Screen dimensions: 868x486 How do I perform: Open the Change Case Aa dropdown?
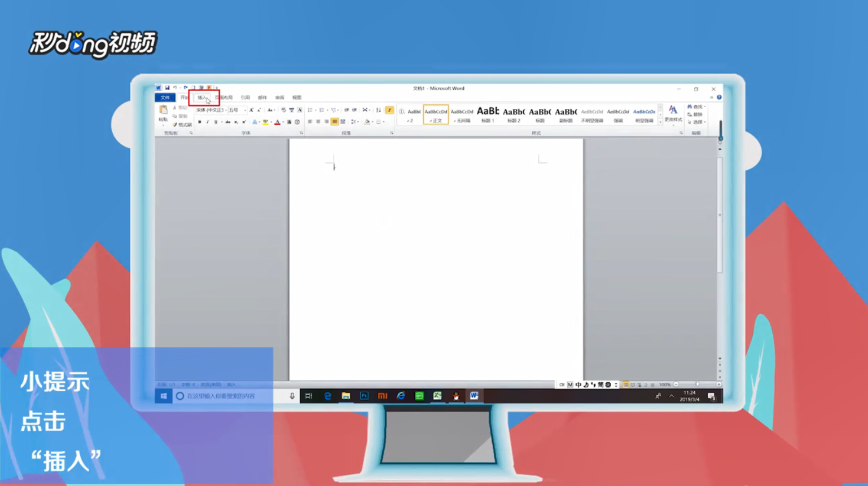(x=271, y=110)
